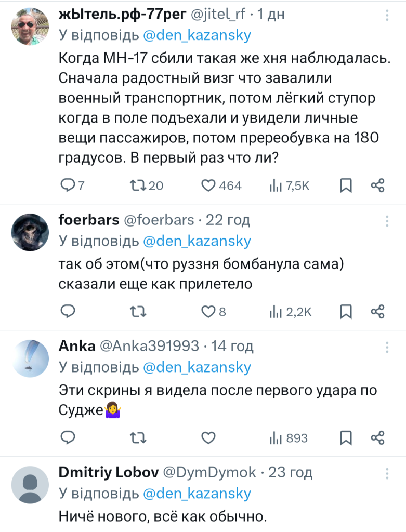Image resolution: width=406 pixels, height=532 pixels.
Task: View analytics showing 7,5K views
Action: pos(276,185)
